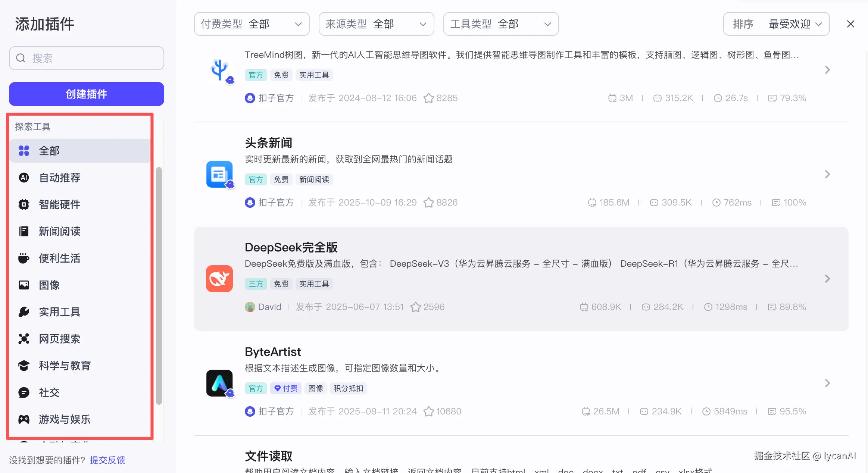Expand the 头条新闻 card via right chevron
The image size is (868, 473).
(828, 174)
